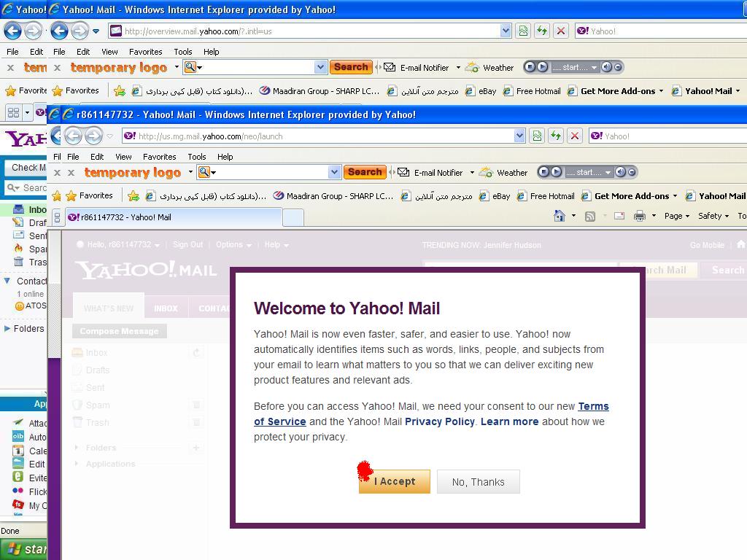Click Add to Favorites Bar icon, front window
Image resolution: width=747 pixels, height=560 pixels.
click(x=133, y=195)
